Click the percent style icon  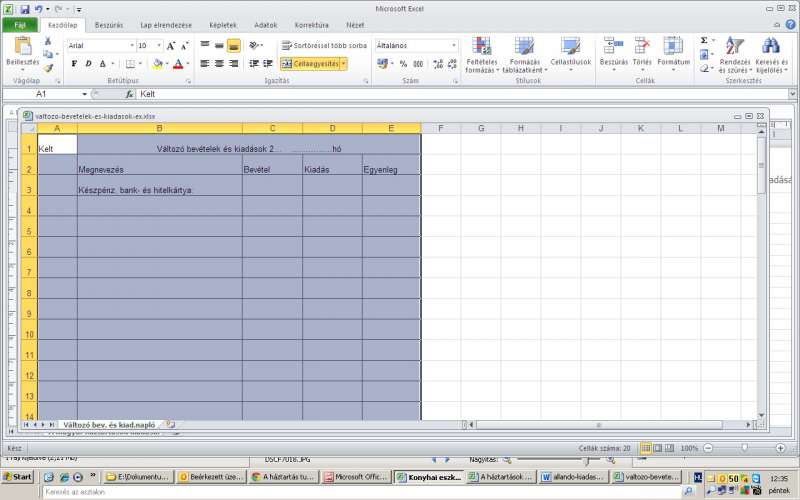click(404, 64)
